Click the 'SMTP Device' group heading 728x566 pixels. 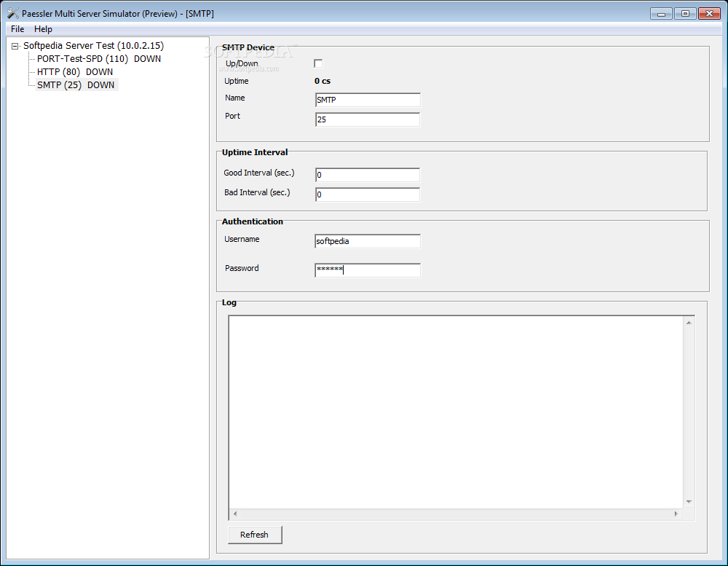click(248, 47)
